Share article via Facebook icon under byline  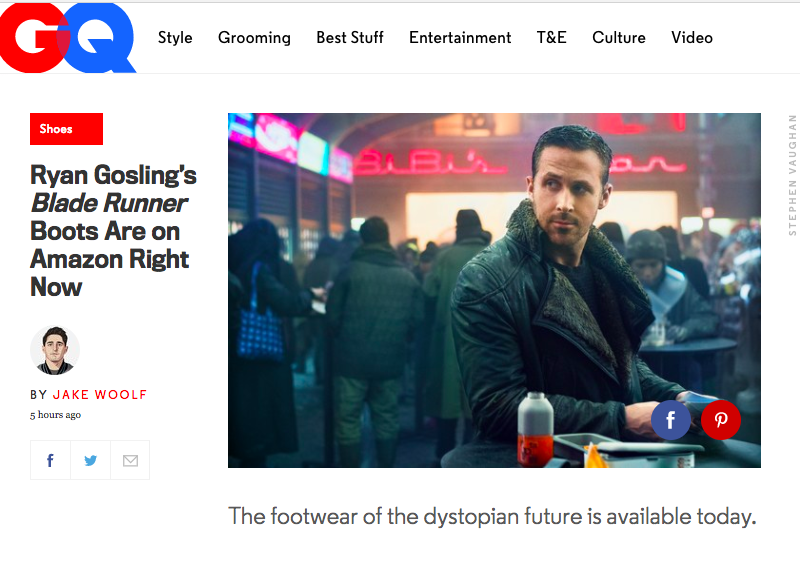50,460
